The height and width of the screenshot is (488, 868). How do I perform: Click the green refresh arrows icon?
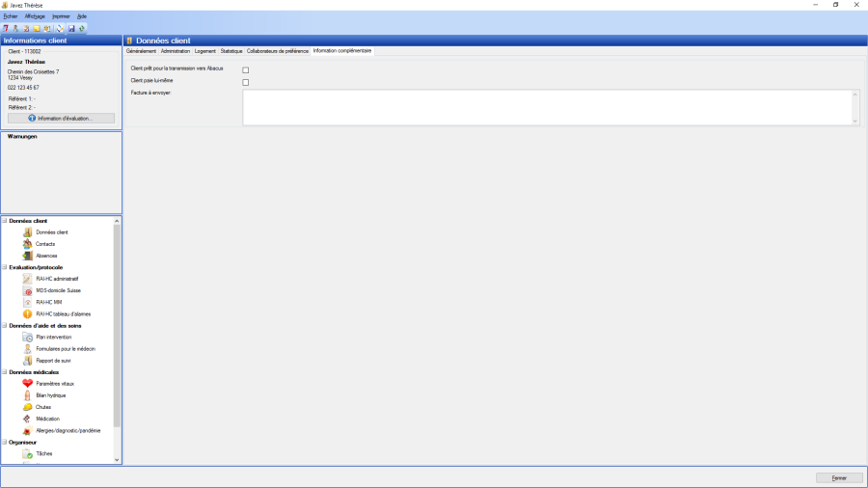82,28
